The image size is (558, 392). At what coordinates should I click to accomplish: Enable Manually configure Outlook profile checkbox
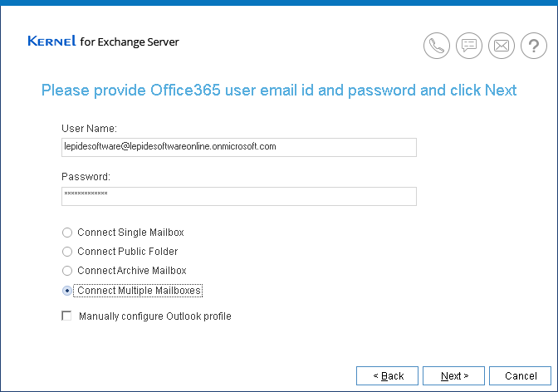[x=66, y=316]
